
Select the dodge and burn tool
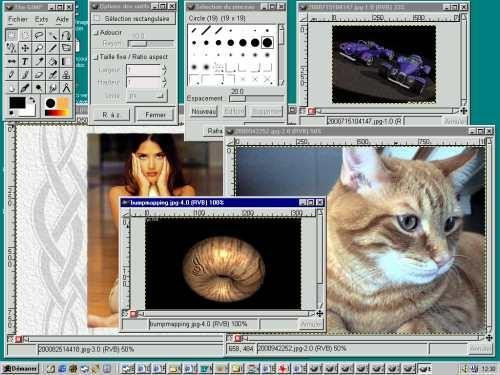tap(39, 88)
